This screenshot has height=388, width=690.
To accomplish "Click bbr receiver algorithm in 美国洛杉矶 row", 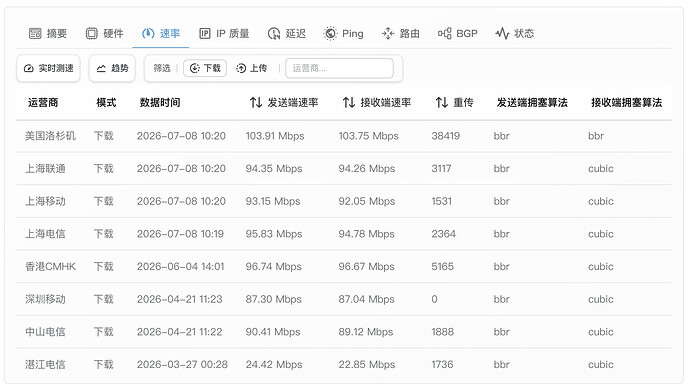I will click(x=596, y=136).
